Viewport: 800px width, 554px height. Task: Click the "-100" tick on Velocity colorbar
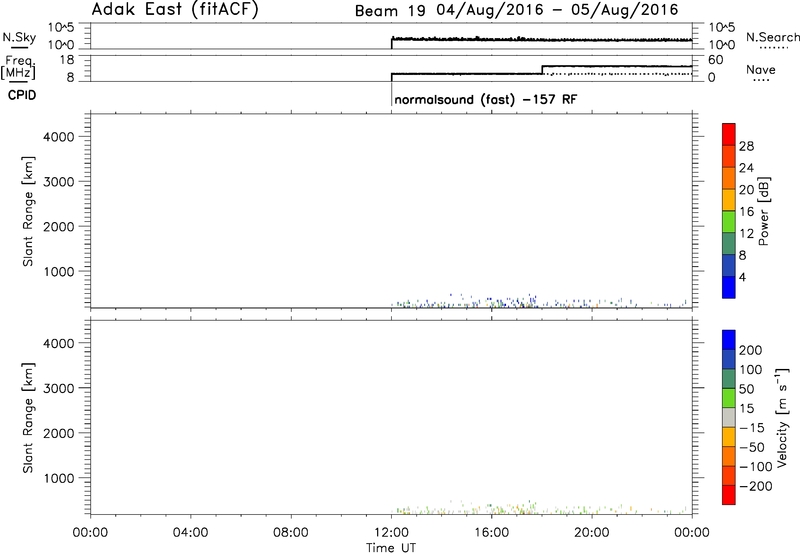(x=756, y=467)
